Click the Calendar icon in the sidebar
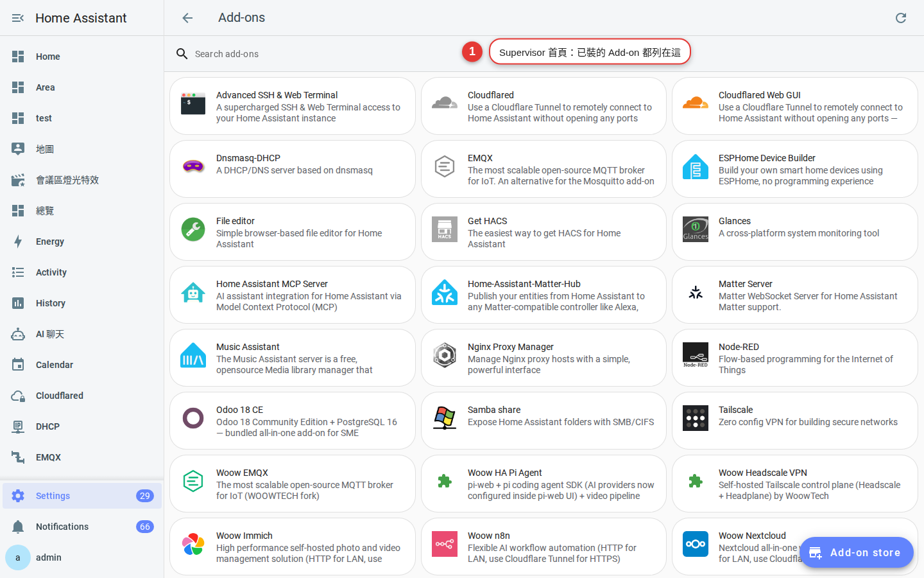This screenshot has height=578, width=924. pos(18,365)
